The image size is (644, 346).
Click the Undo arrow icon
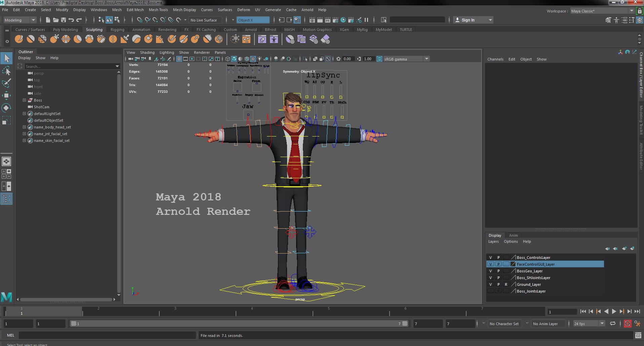[71, 20]
